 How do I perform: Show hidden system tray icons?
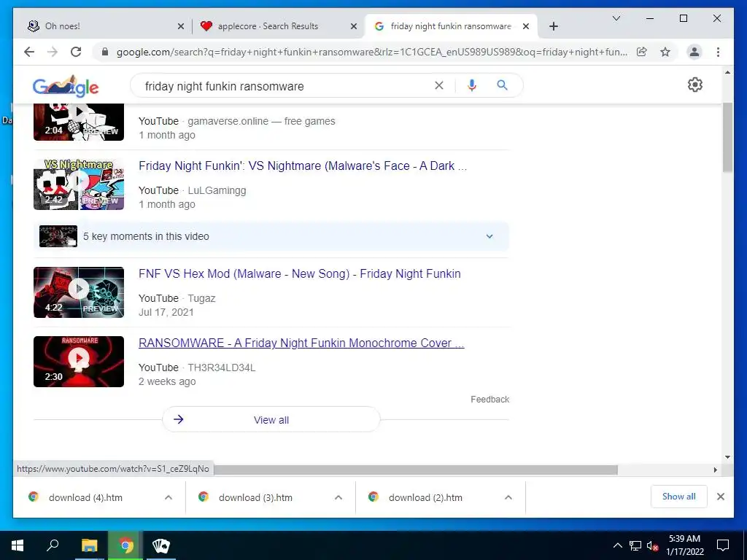pos(617,545)
